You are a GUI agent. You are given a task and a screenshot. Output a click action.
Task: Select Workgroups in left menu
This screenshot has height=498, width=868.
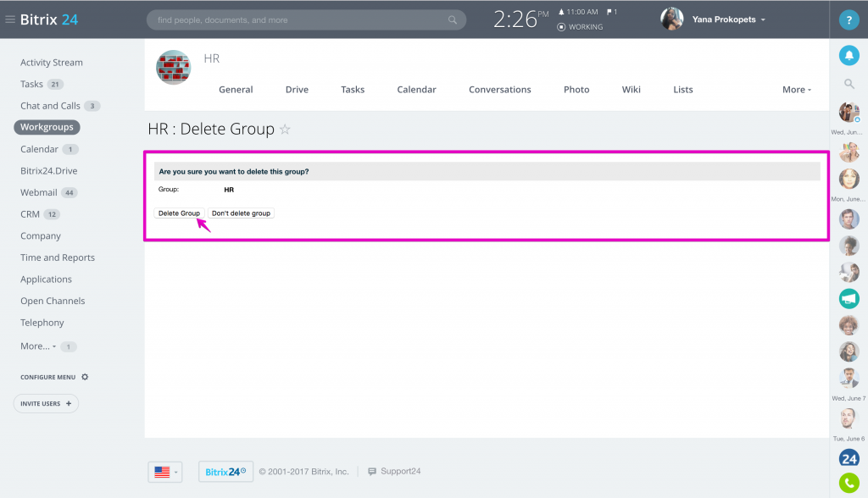pyautogui.click(x=47, y=127)
